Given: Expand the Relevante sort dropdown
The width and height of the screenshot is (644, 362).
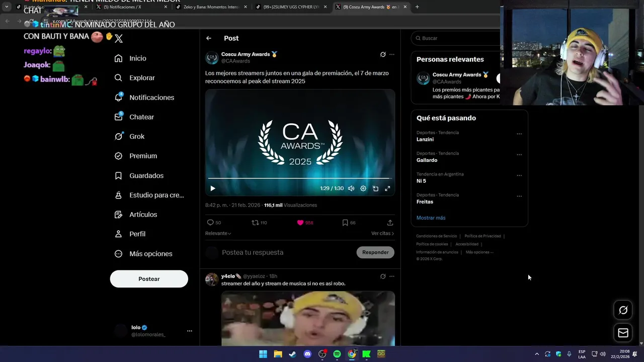Looking at the screenshot, I should [218, 233].
